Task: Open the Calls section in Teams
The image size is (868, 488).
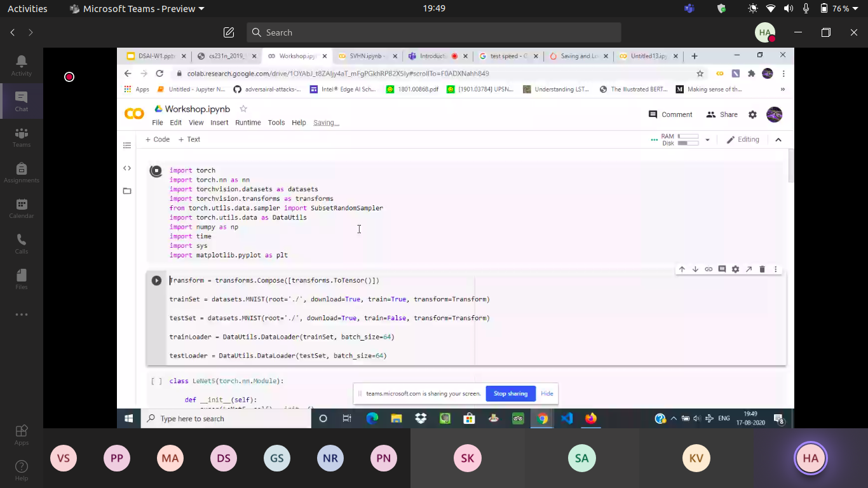Action: click(x=21, y=243)
